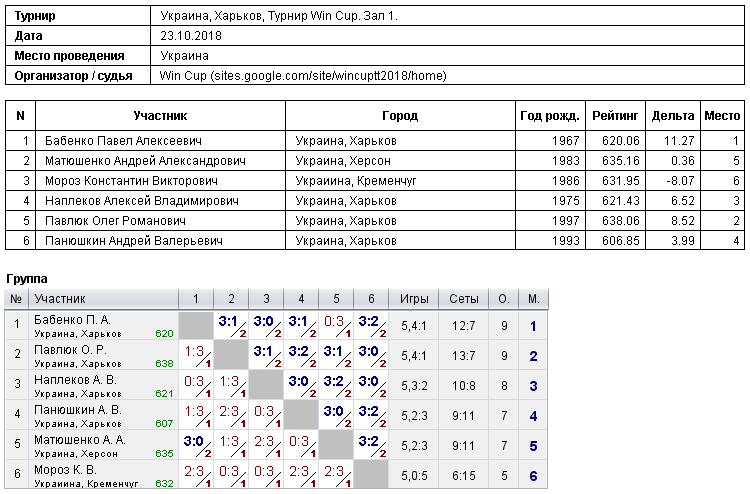Click the rating value 635.16
This screenshot has height=494, width=750.
coord(621,161)
